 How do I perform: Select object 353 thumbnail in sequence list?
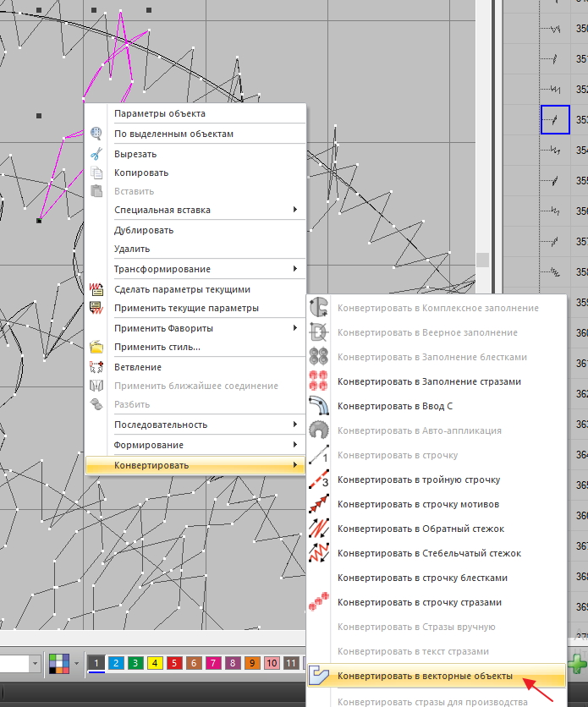pyautogui.click(x=555, y=119)
